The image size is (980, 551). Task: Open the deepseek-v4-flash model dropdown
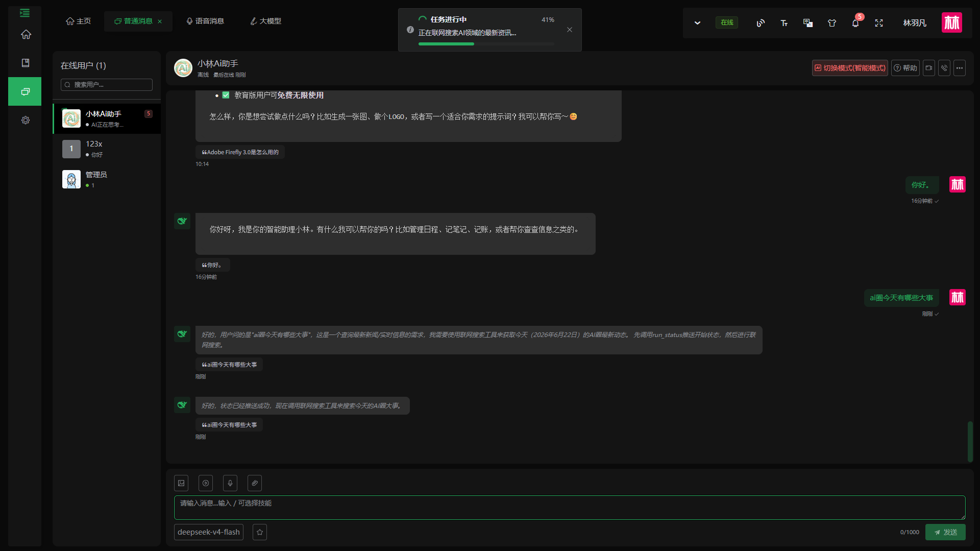[209, 532]
